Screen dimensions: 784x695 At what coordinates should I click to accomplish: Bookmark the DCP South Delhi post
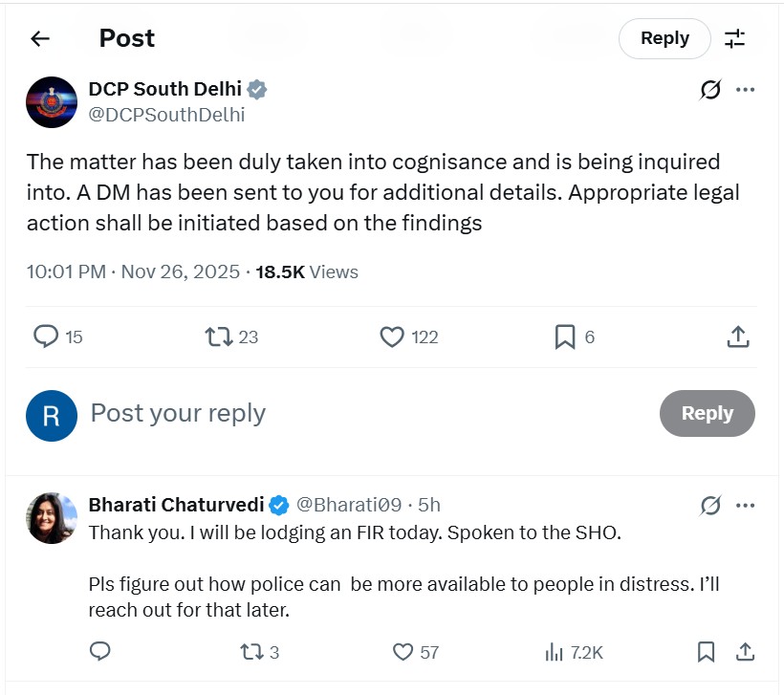click(564, 337)
